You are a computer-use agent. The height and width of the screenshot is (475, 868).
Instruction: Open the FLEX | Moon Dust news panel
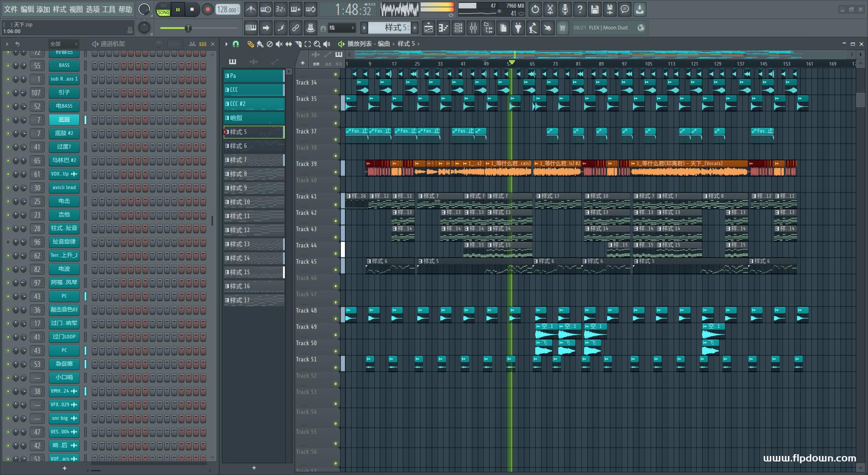(609, 28)
